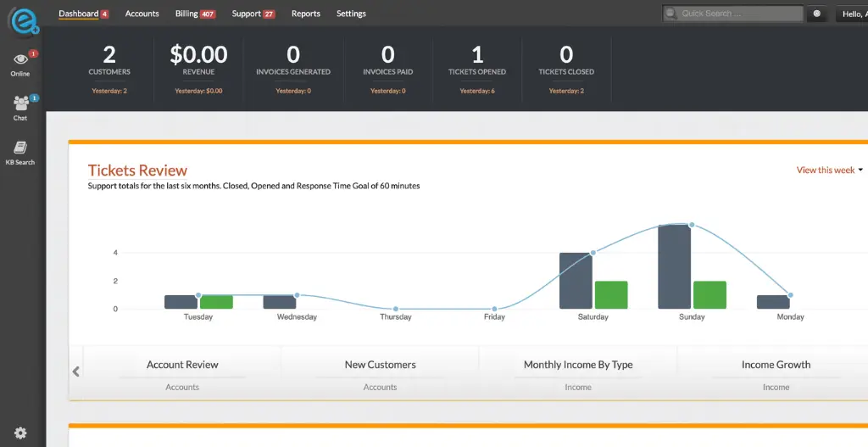Focus the Quick Search input field
868x447 pixels.
coord(739,14)
